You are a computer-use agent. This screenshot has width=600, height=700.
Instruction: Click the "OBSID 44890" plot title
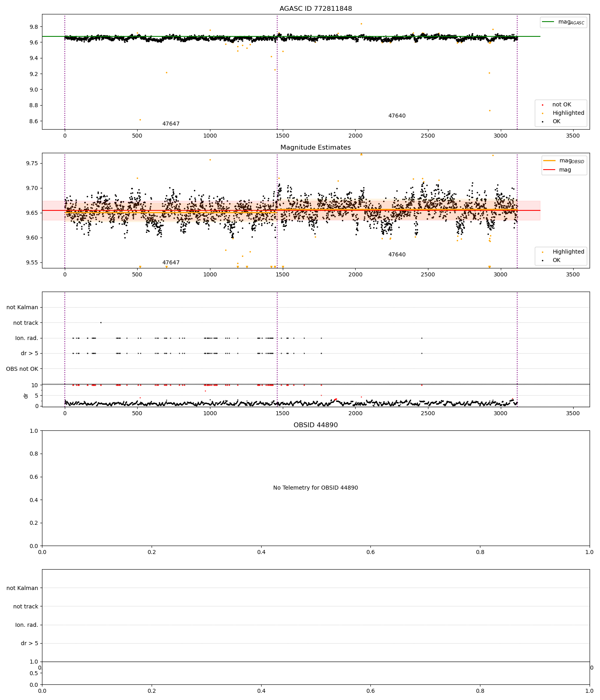(x=316, y=425)
